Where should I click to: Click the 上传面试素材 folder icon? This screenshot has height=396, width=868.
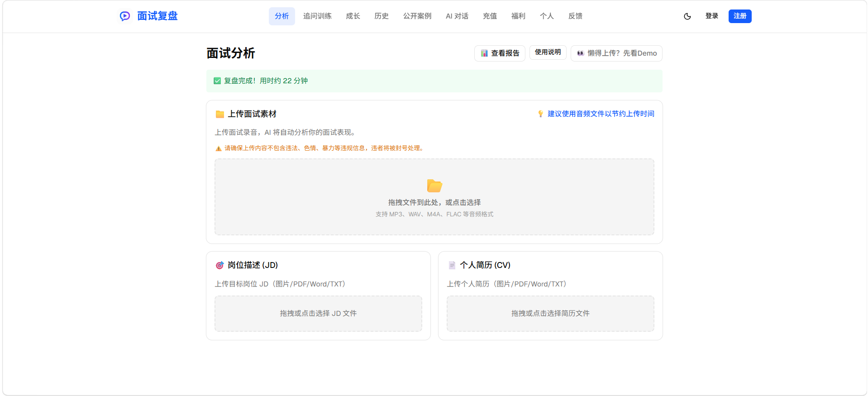pyautogui.click(x=220, y=114)
